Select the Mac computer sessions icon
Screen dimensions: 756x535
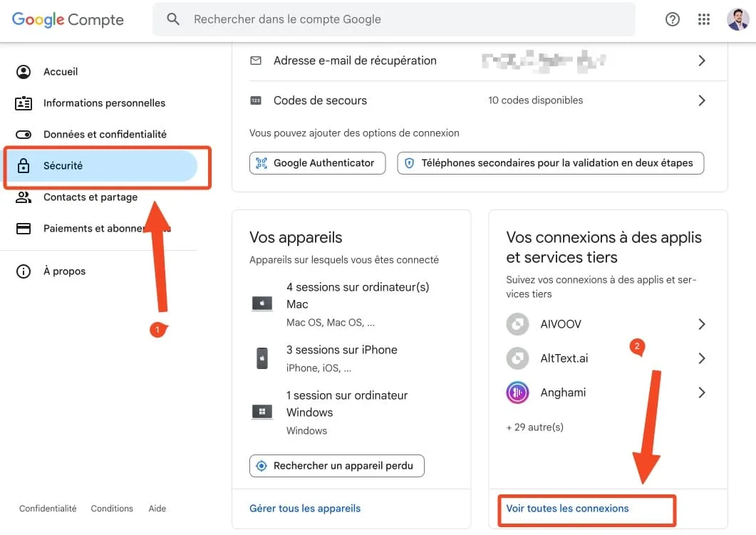262,303
